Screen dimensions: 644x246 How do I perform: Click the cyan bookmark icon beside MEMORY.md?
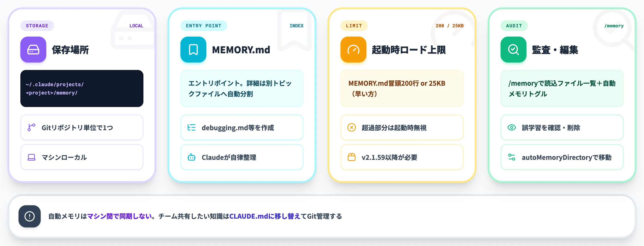coord(193,50)
